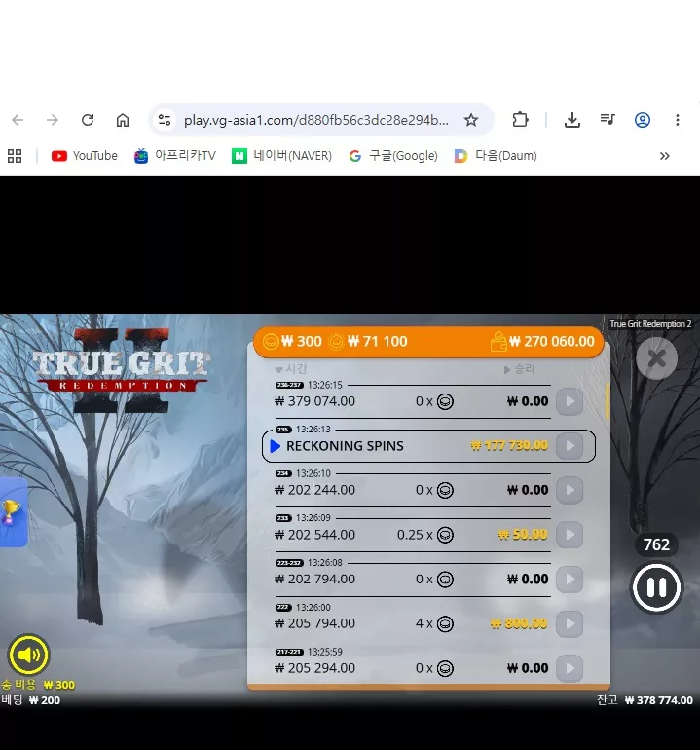Open the browser home page
Image resolution: width=700 pixels, height=750 pixels.
[x=123, y=120]
